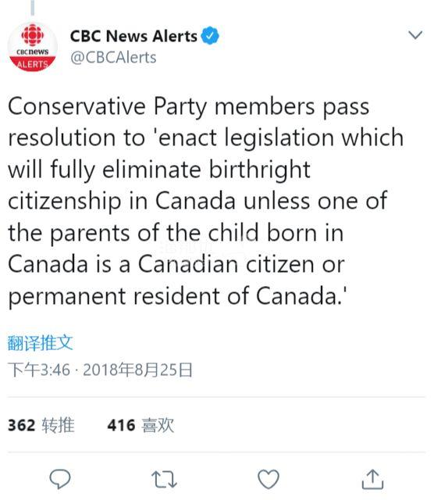Open the @CBCAlerts handle link

pos(113,58)
